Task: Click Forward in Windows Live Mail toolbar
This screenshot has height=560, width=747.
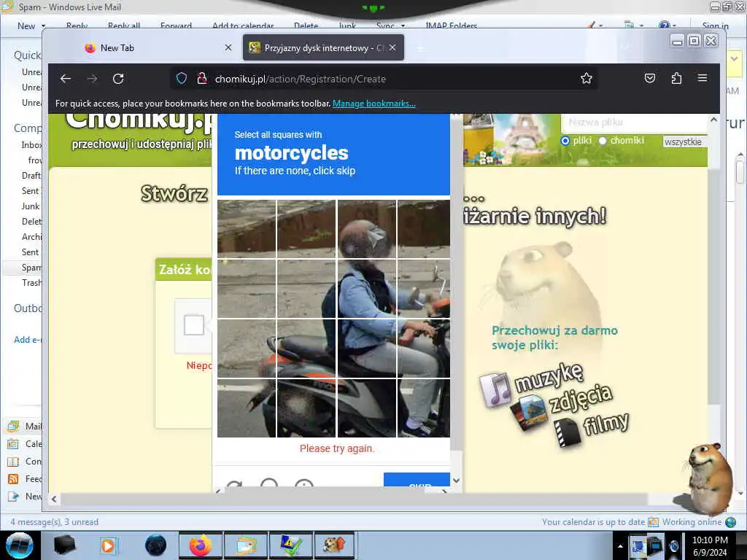Action: pyautogui.click(x=176, y=26)
